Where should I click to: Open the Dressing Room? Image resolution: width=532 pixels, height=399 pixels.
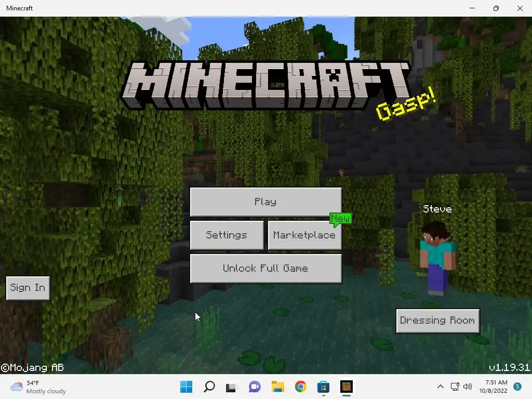click(437, 321)
